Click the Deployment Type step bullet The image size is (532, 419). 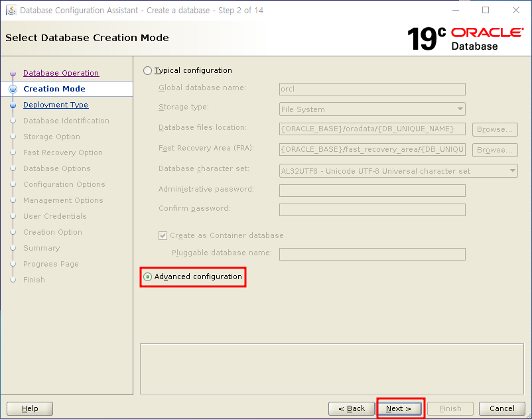[x=13, y=105]
